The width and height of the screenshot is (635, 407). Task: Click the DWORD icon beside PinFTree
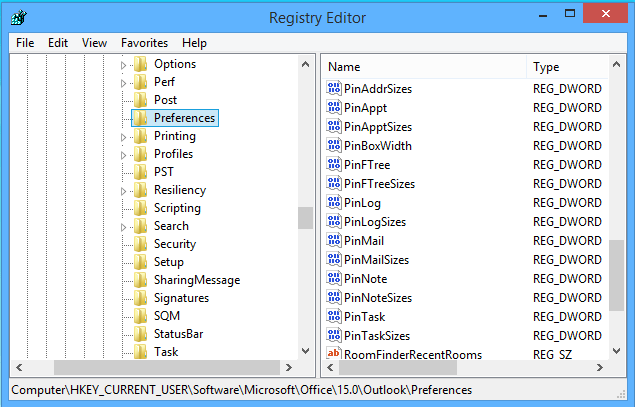coord(334,164)
